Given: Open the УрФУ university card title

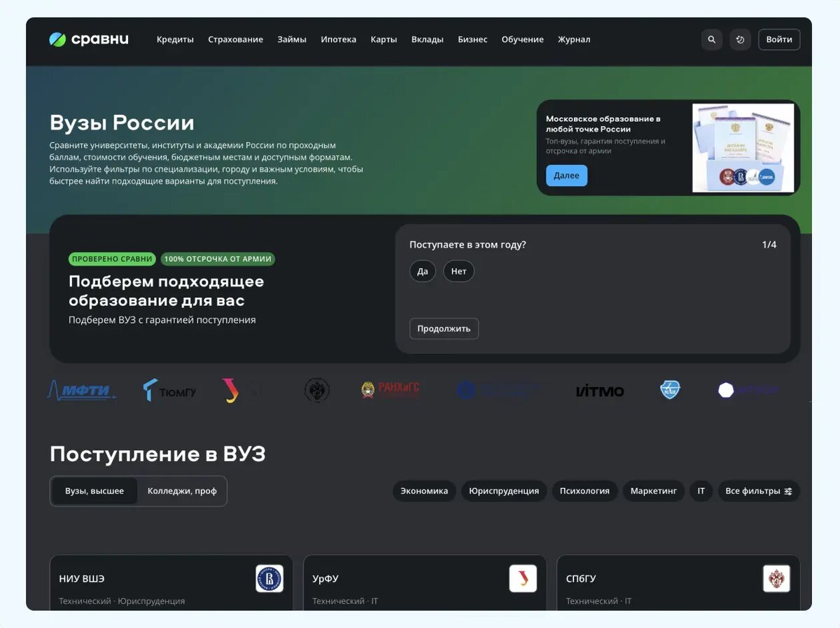Looking at the screenshot, I should [x=325, y=579].
